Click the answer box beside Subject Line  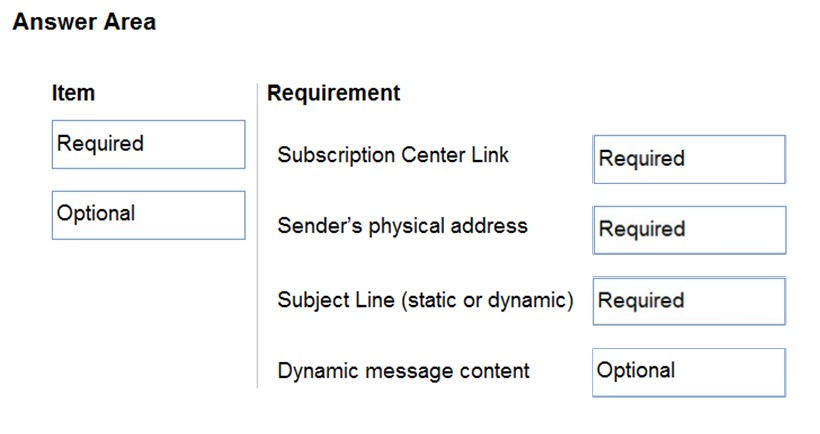click(x=689, y=301)
